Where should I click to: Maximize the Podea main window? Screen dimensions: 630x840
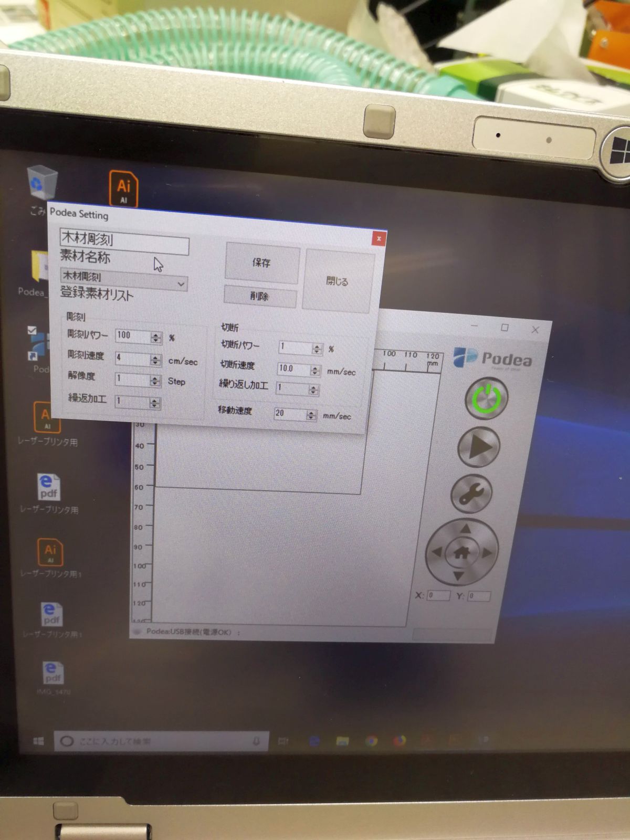(x=505, y=328)
